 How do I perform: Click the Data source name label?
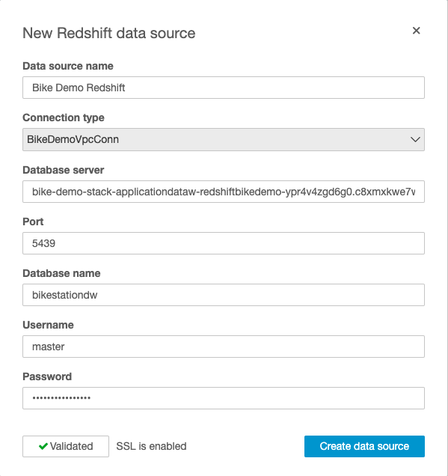[68, 66]
